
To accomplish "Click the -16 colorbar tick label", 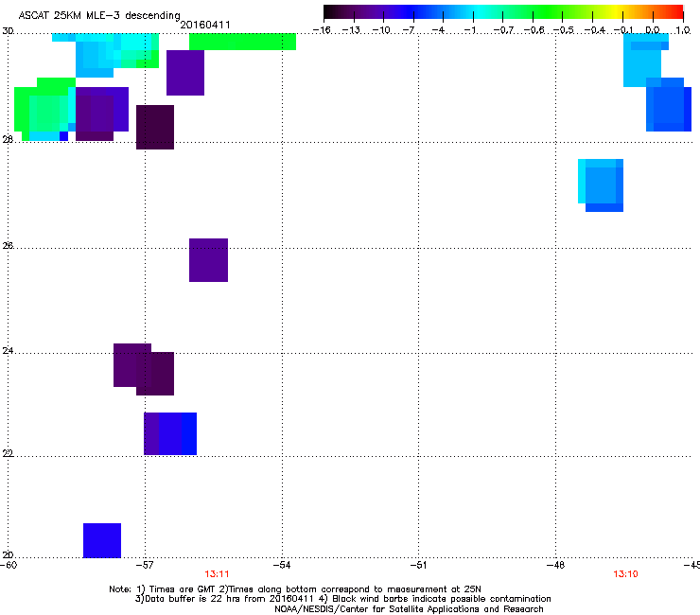I will coord(322,30).
